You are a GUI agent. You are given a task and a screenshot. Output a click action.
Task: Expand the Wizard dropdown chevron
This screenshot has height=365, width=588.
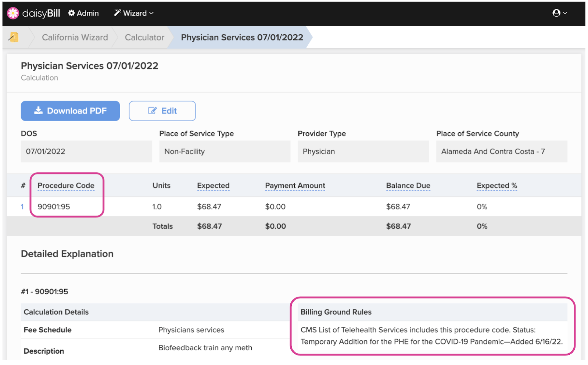[x=151, y=13]
